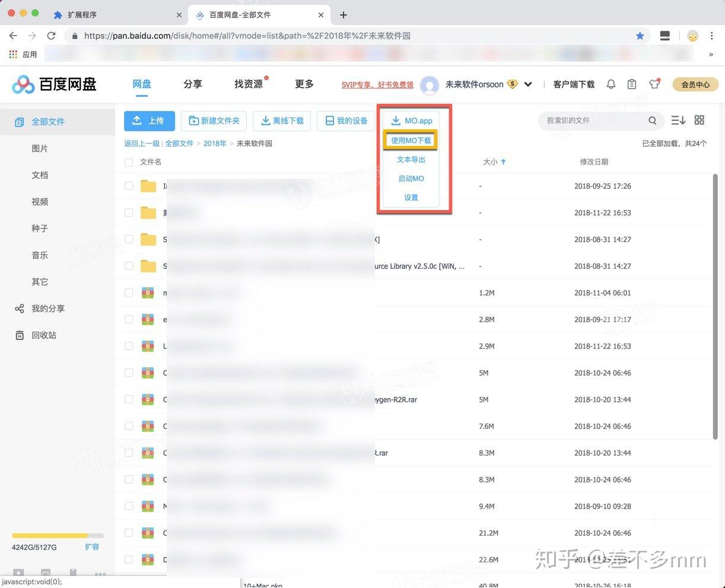The image size is (725, 588).
Task: Expand the dropdown arrow next to 未来软件orsoon
Action: (x=527, y=84)
